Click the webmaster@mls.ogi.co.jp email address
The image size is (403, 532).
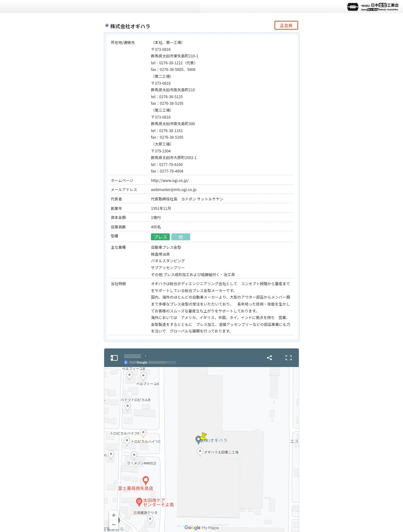pyautogui.click(x=174, y=189)
